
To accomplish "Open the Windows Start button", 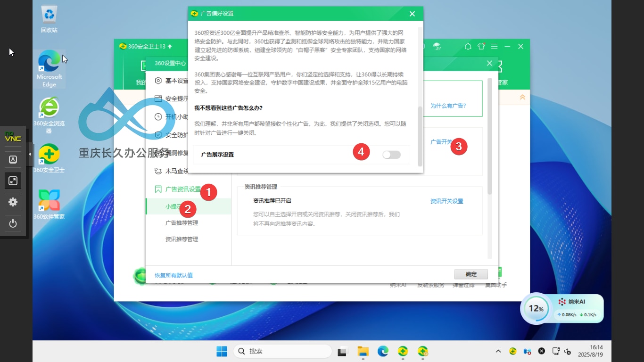I will tap(222, 351).
